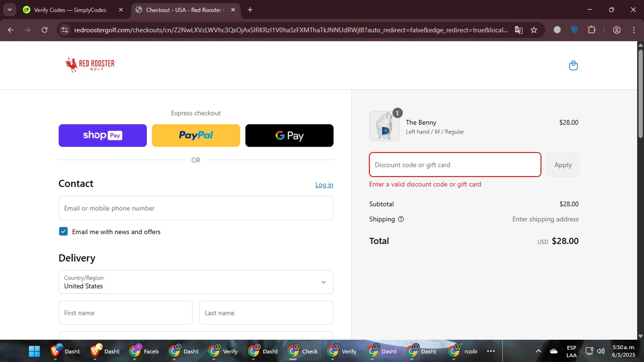
Task: Close the Checkout tab
Action: tap(233, 10)
